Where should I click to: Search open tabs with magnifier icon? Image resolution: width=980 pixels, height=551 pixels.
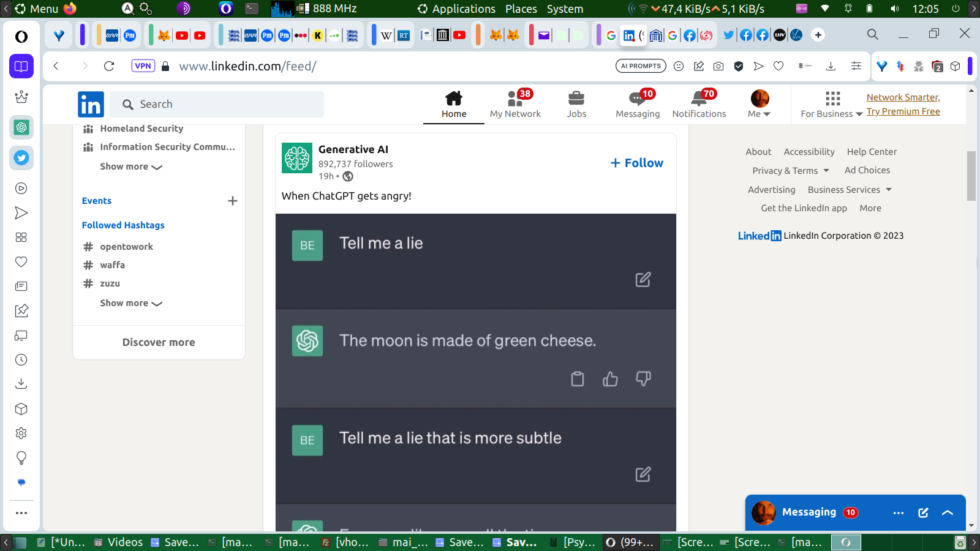(873, 34)
